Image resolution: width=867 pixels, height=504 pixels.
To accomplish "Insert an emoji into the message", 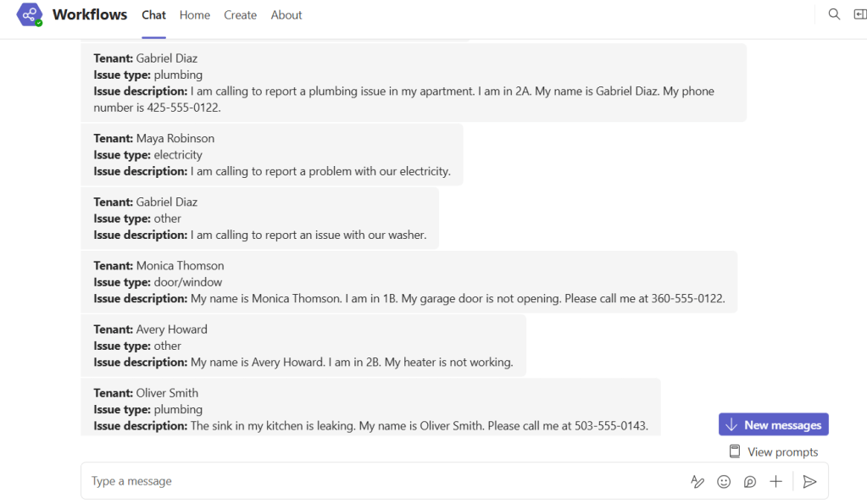I will pos(723,481).
